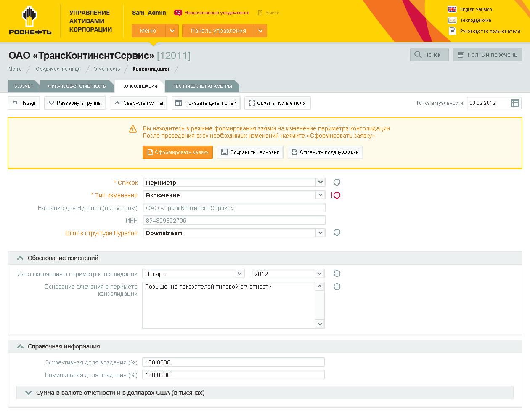Screen dimensions: 530x420
Task: Click Сформировать заявку button
Action: 178,152
